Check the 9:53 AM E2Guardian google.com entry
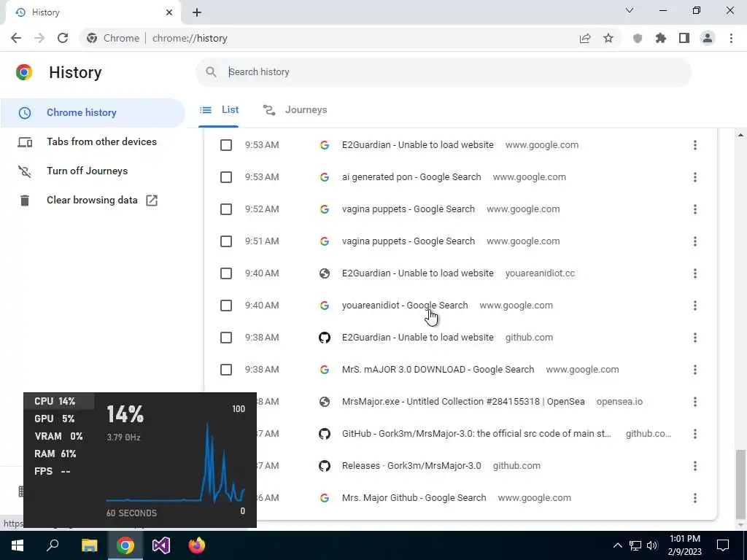This screenshot has height=560, width=747. [x=226, y=145]
